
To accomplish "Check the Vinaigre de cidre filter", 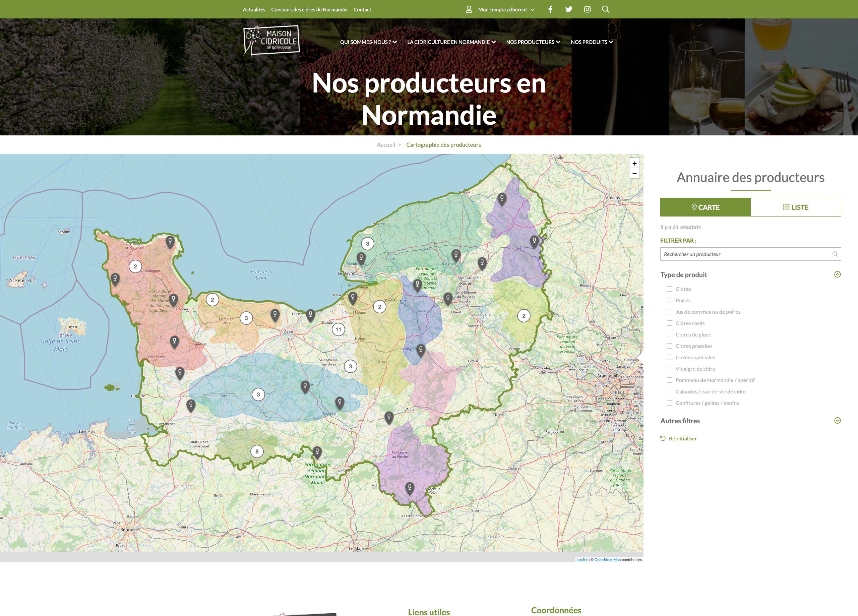I will [x=669, y=369].
